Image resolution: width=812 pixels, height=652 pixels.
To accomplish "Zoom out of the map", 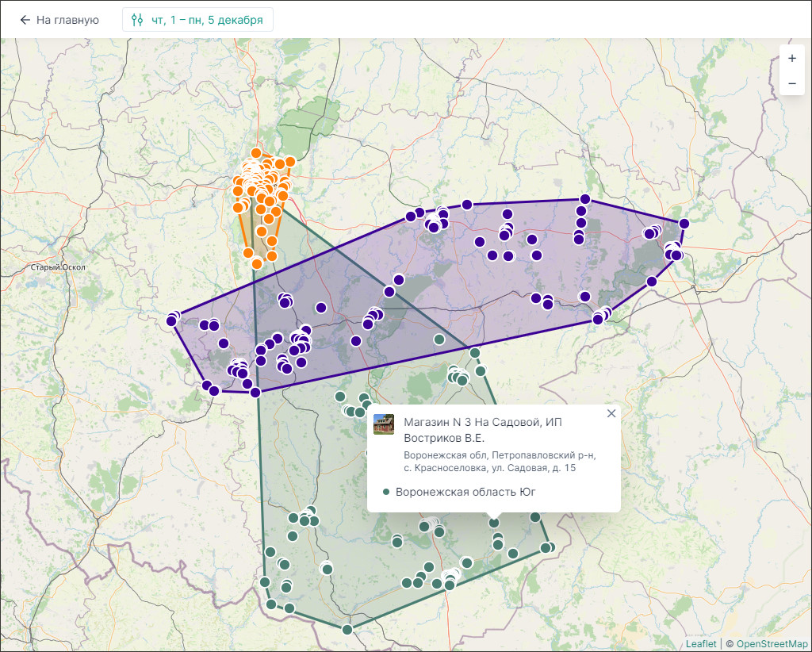I will [x=791, y=83].
